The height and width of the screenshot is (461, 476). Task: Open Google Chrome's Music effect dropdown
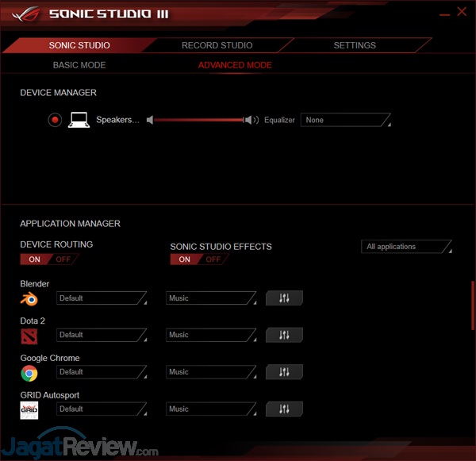pos(211,372)
